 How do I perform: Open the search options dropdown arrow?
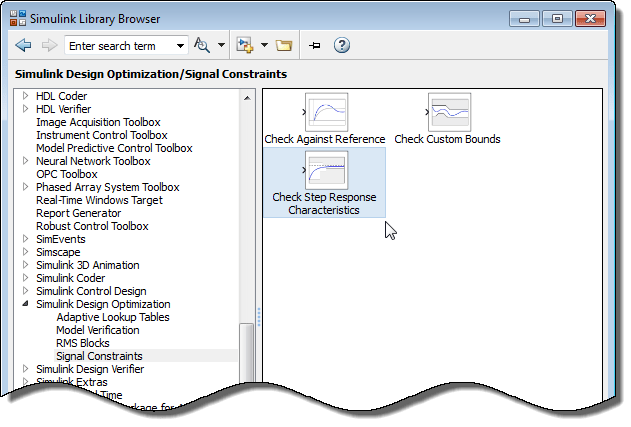click(221, 45)
